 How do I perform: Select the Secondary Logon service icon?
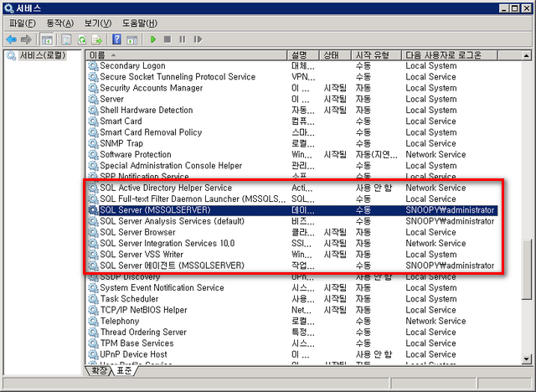pyautogui.click(x=93, y=65)
